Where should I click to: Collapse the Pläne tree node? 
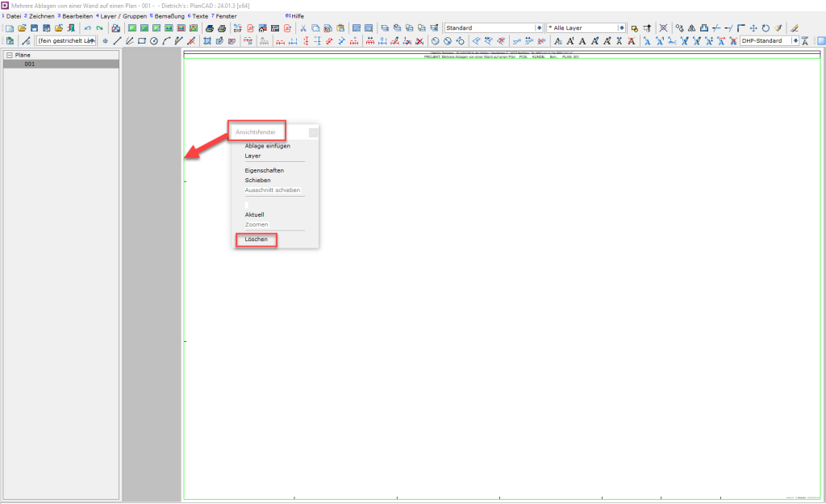click(9, 55)
